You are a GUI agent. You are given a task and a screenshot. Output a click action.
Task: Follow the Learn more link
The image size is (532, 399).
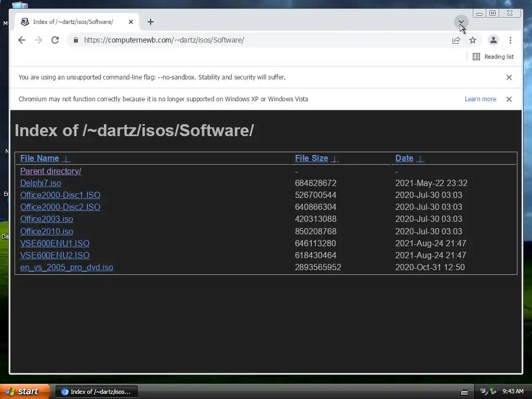(481, 99)
